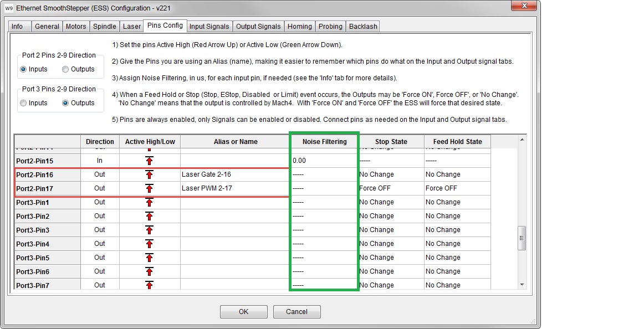This screenshot has height=329, width=644.
Task: Toggle active high arrow for Port3-Pin3
Action: 149,230
